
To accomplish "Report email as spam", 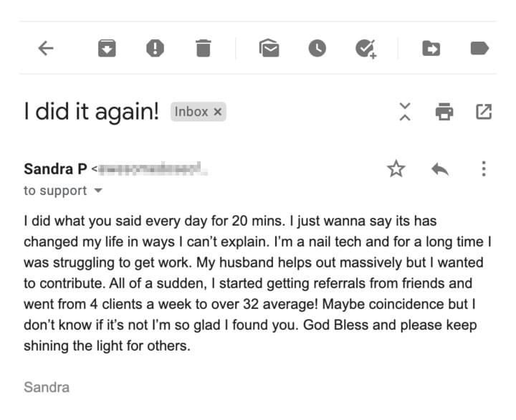I will point(155,49).
